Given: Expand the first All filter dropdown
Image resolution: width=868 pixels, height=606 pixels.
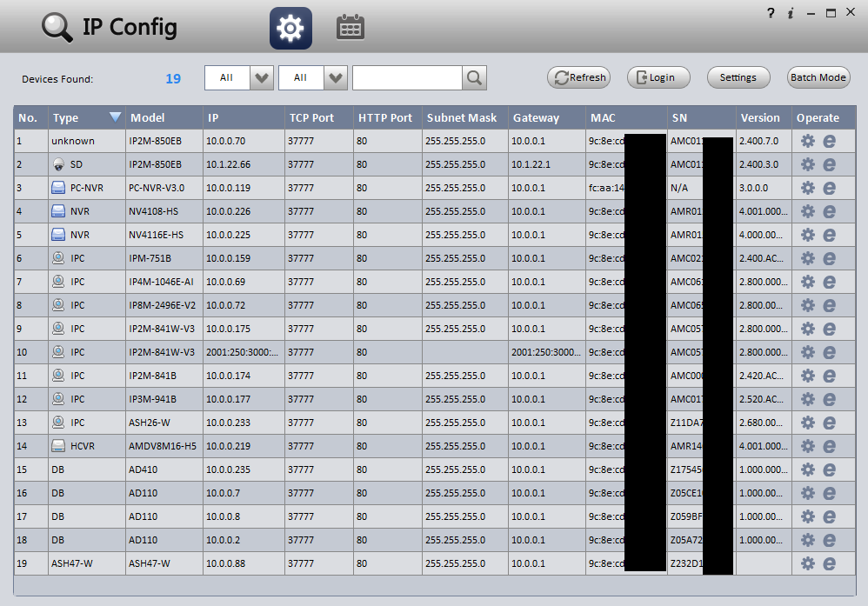Looking at the screenshot, I should tap(262, 78).
